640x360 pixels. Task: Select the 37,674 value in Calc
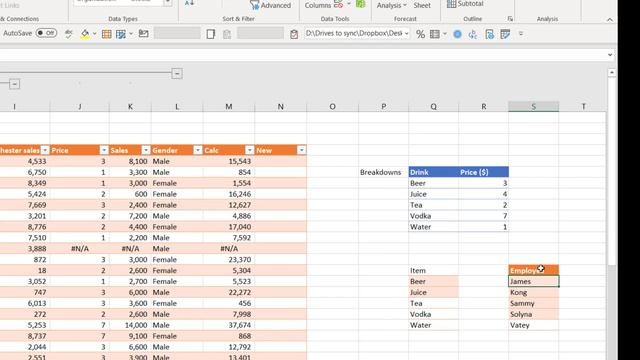(229, 325)
